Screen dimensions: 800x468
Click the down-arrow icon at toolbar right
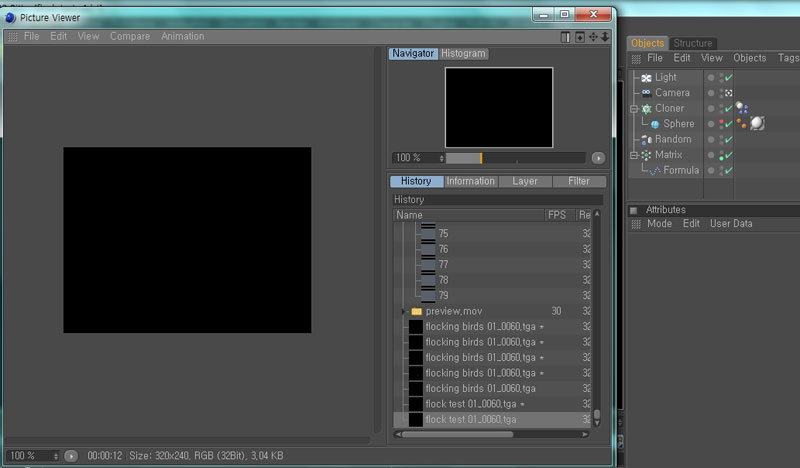[x=605, y=37]
